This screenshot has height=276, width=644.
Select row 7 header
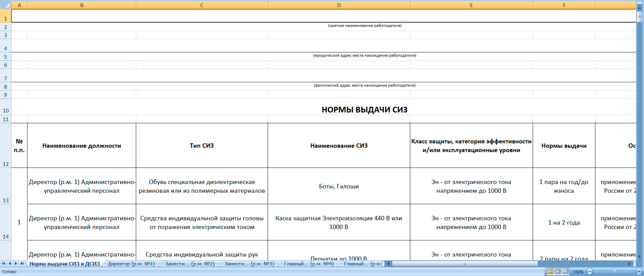(x=5, y=75)
